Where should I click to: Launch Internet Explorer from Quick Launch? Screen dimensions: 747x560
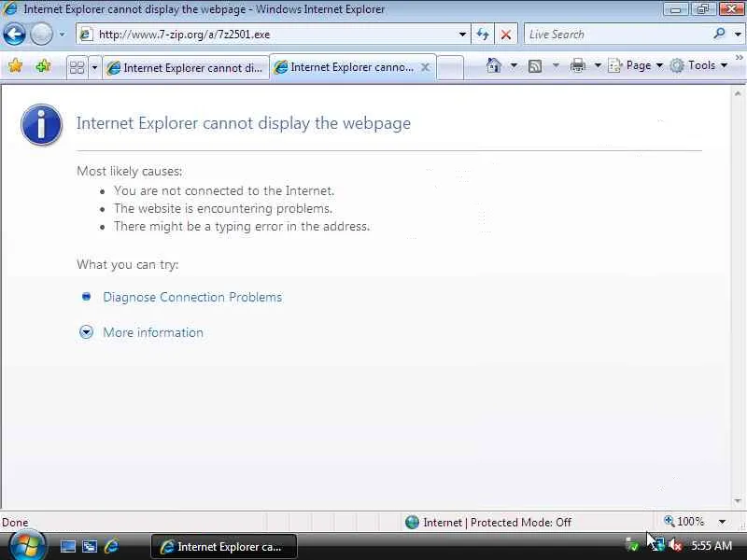[x=111, y=546]
